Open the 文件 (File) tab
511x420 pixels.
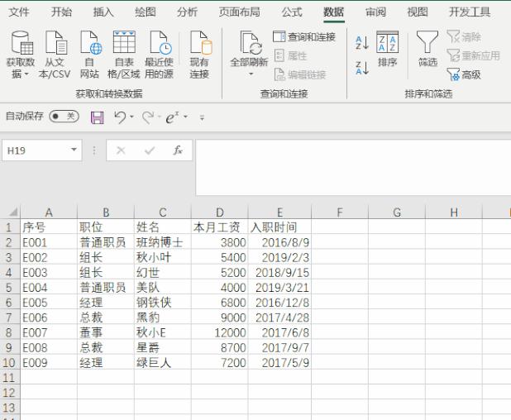coord(19,12)
